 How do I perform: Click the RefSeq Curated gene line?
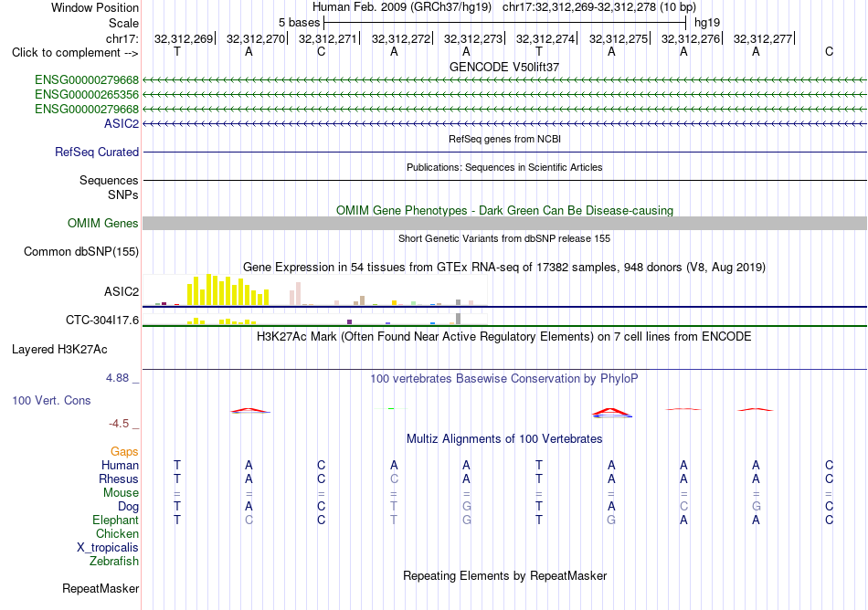[505, 152]
